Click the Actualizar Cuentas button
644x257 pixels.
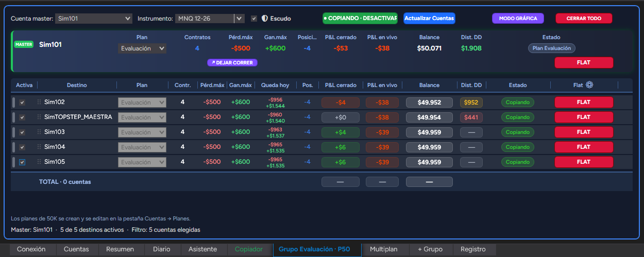[429, 19]
